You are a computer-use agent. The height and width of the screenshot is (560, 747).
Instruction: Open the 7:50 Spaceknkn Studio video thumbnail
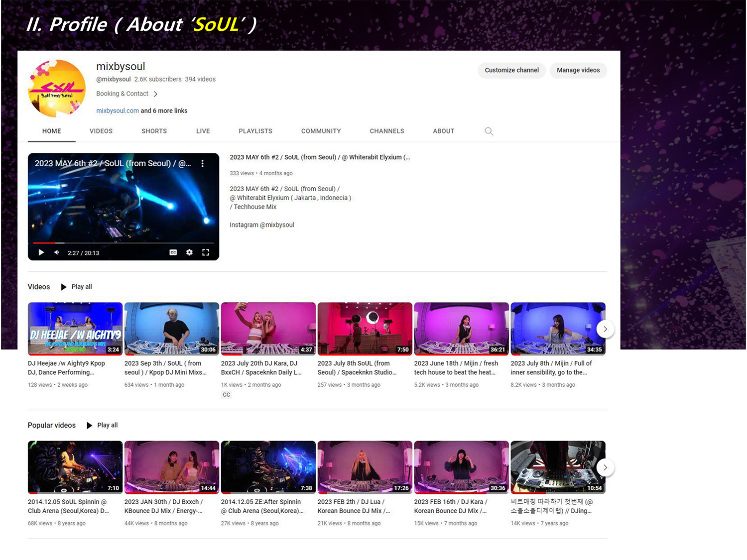point(365,329)
